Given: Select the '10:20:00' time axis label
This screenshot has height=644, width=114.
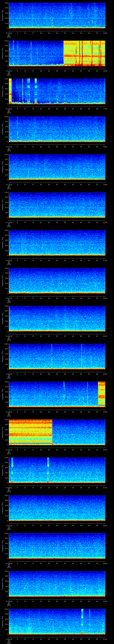Looking at the screenshot, I should tap(9, 260).
